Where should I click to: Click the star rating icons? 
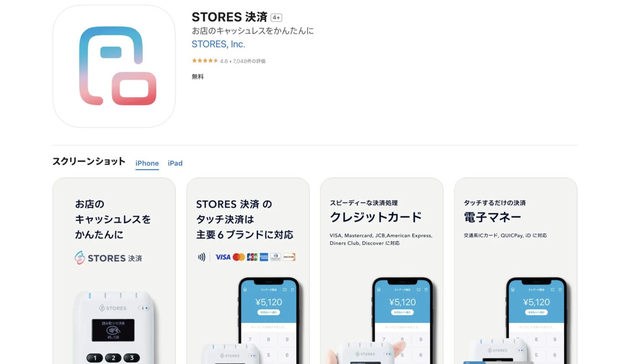click(205, 61)
